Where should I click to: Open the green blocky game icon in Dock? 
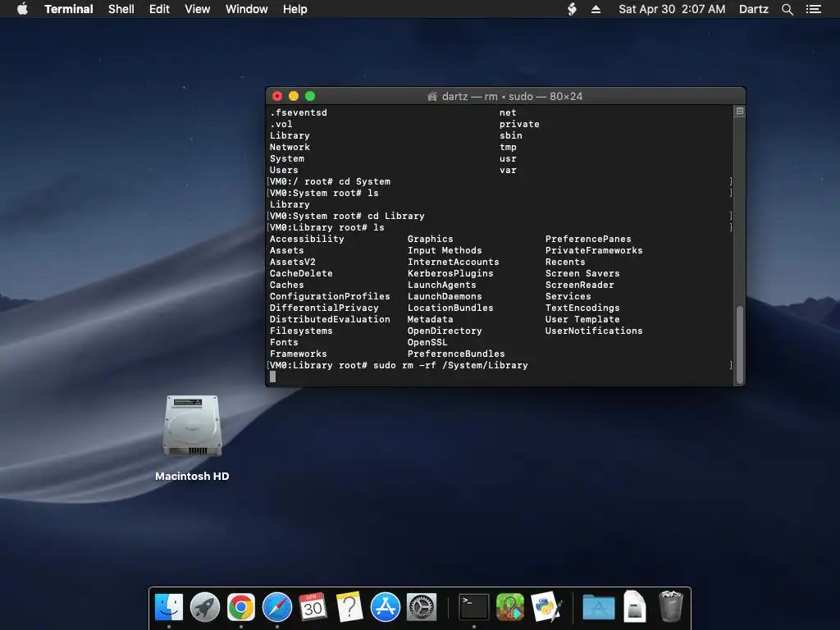click(x=510, y=608)
